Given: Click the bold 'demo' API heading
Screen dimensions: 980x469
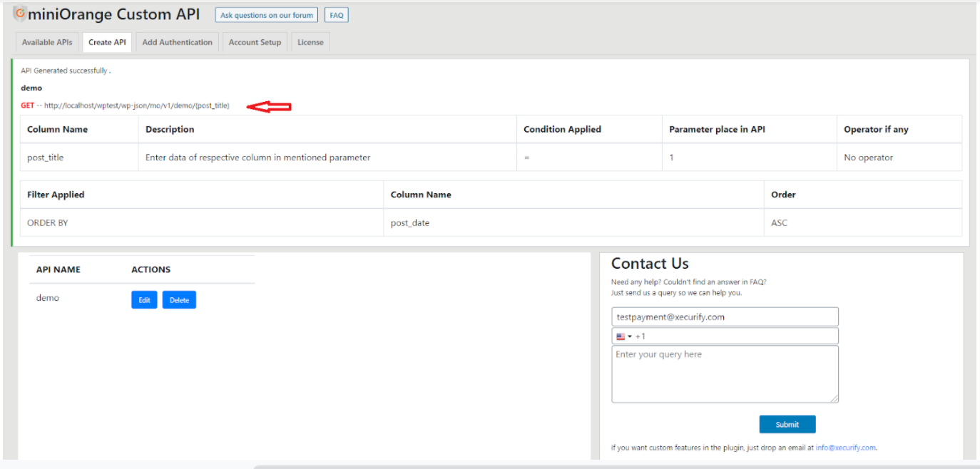Looking at the screenshot, I should (31, 88).
